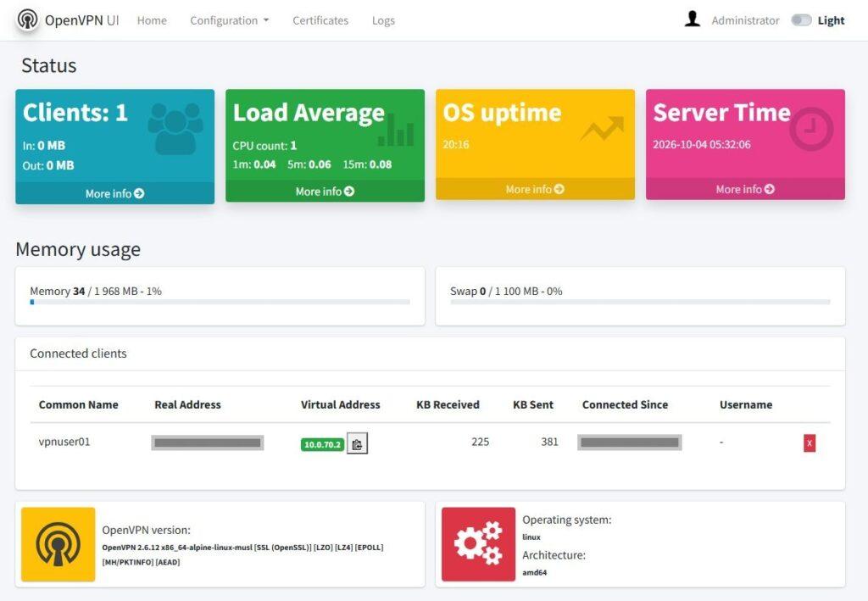868x601 pixels.
Task: Click the Real Address column header
Action: pyautogui.click(x=187, y=404)
